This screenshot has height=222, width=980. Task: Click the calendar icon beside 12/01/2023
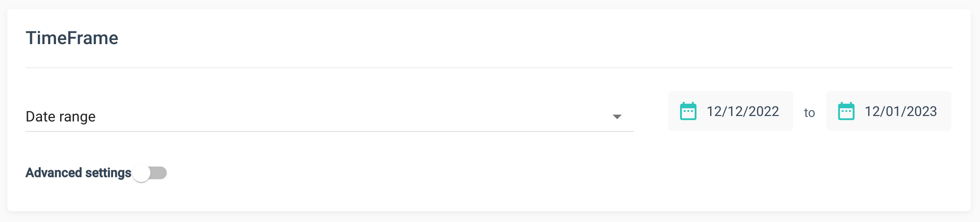[846, 111]
